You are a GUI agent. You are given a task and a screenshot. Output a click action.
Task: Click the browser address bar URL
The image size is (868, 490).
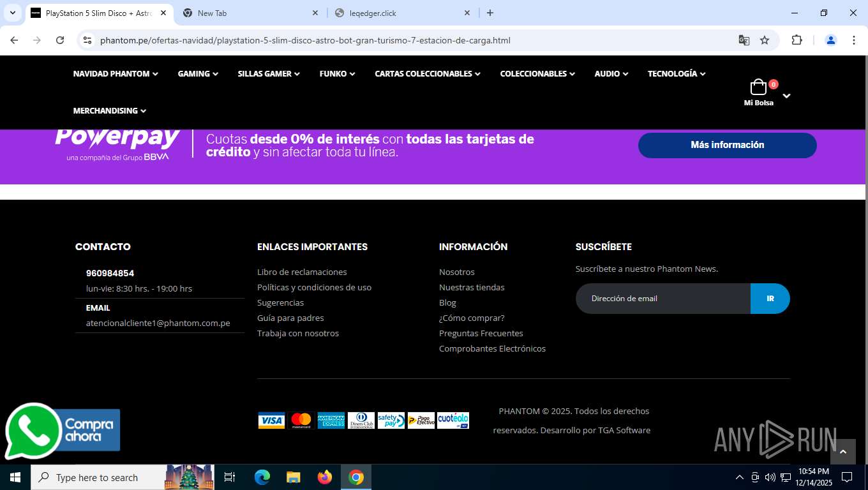tap(305, 40)
